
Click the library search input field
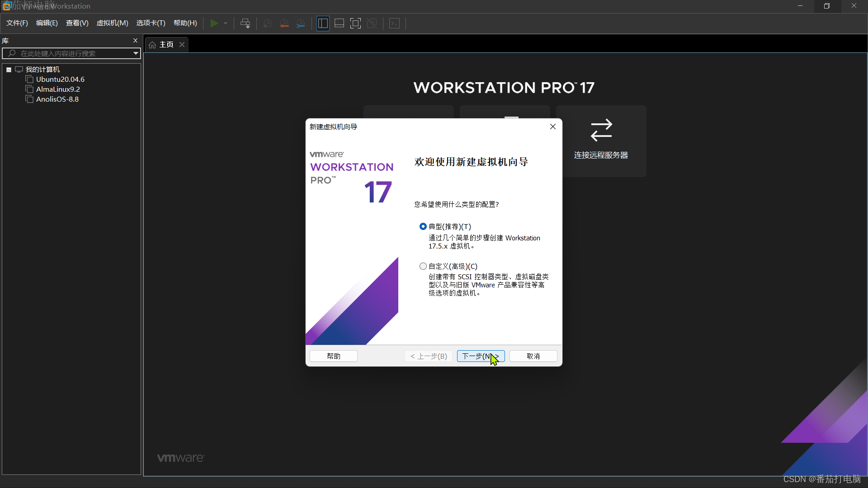click(71, 53)
